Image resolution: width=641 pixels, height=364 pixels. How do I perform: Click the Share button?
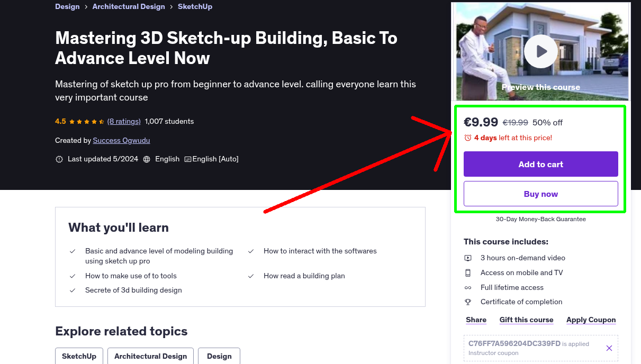click(x=476, y=320)
